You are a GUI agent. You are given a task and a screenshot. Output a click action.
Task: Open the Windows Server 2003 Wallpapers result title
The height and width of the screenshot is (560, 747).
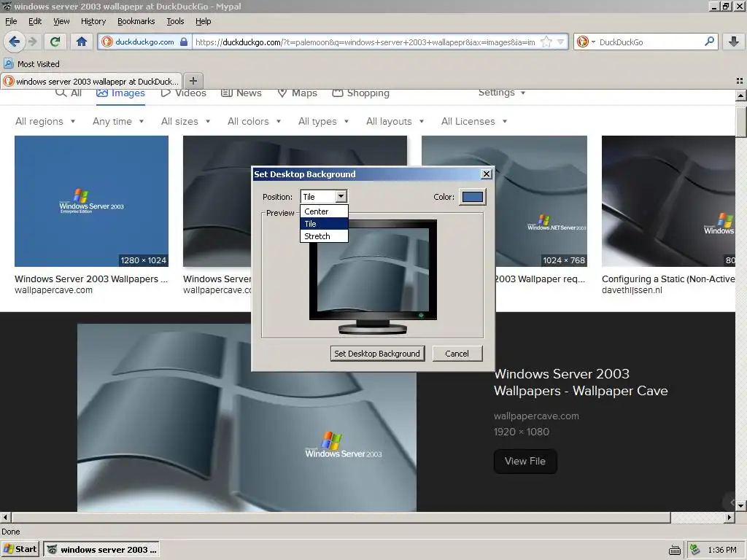[x=91, y=279]
